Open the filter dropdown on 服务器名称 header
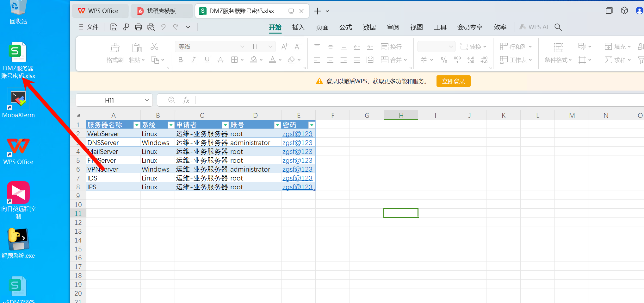 point(137,125)
